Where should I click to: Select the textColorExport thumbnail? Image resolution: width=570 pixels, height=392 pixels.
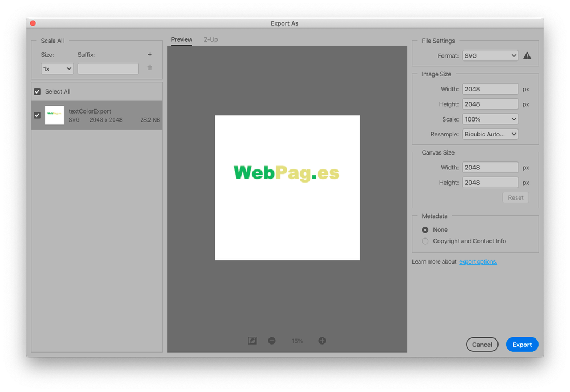[x=54, y=115]
